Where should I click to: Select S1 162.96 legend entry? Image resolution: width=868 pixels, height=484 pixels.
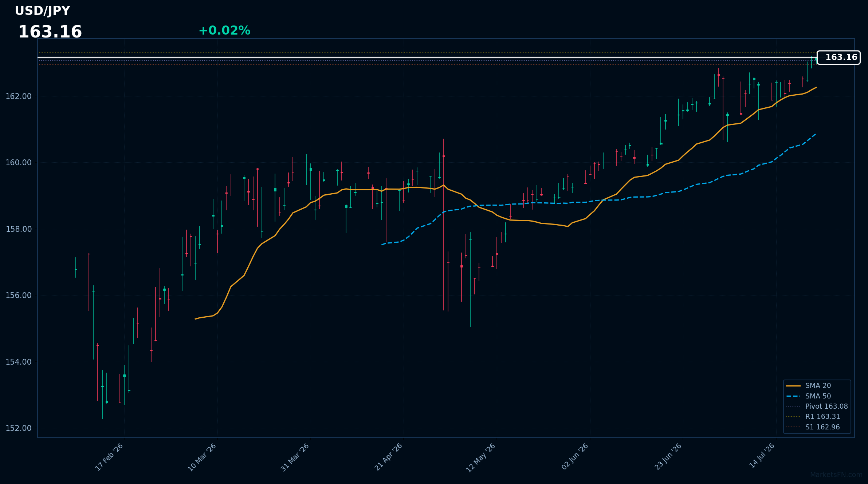813,427
